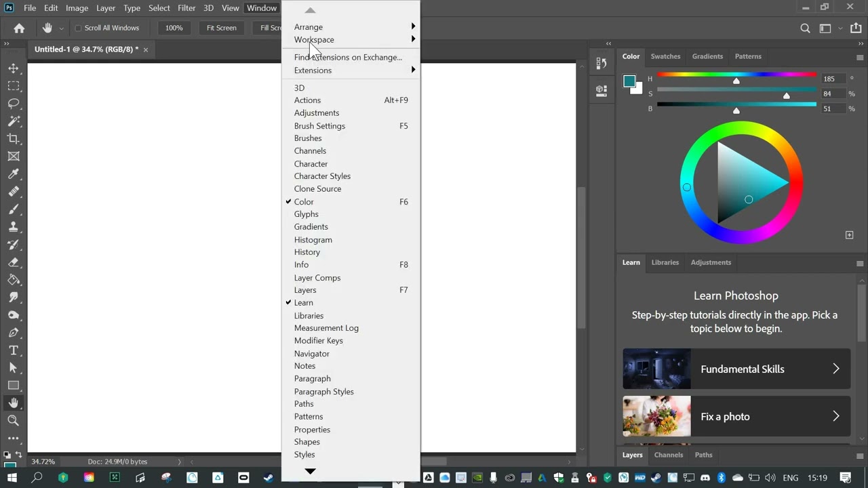Select the Eyedropper tool
The height and width of the screenshot is (488, 868).
pos(14,174)
